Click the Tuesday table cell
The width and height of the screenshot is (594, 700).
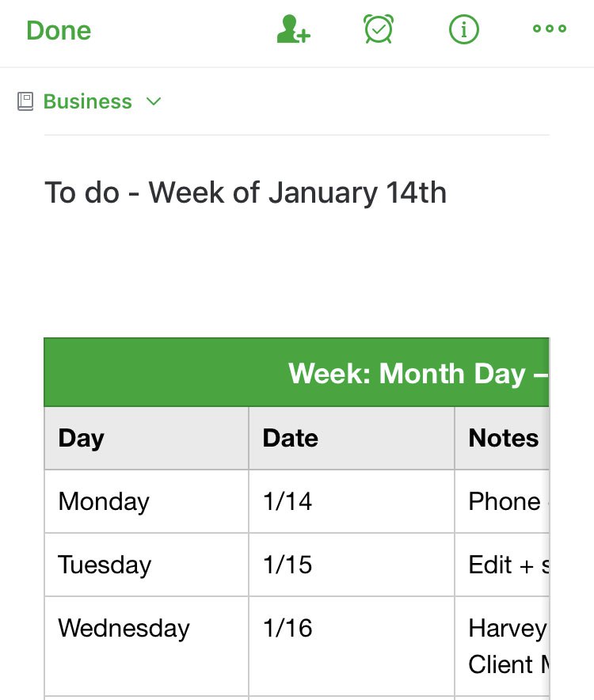[147, 565]
